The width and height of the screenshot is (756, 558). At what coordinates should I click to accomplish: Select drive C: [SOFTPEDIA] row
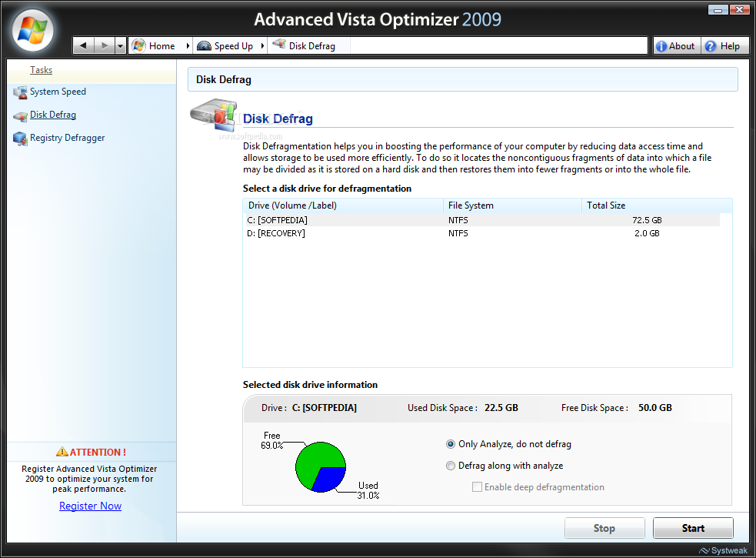[481, 220]
